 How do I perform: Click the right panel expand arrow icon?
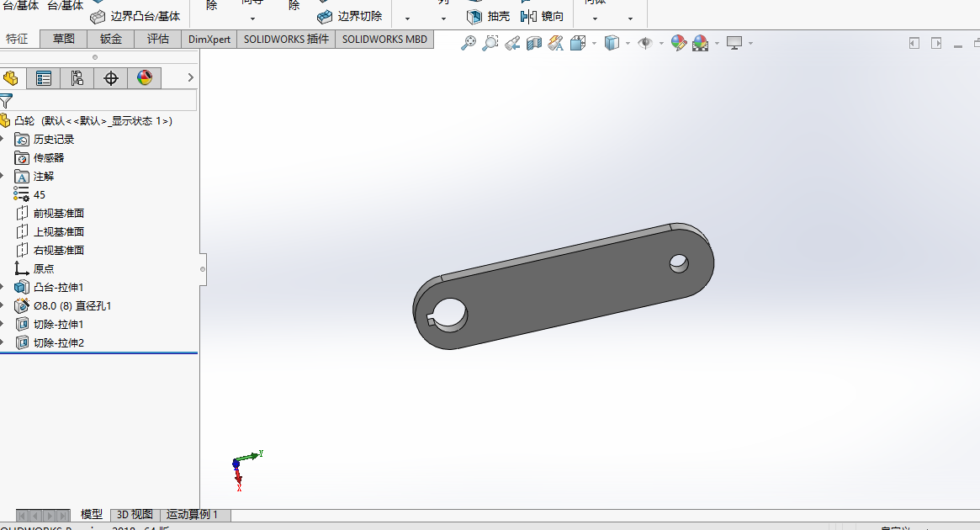point(936,43)
